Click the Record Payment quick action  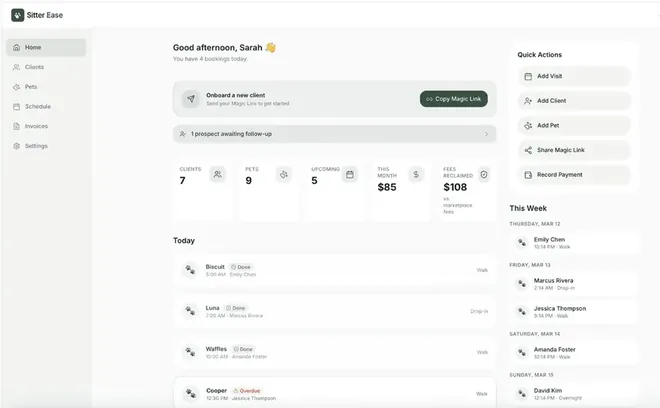[x=574, y=175]
